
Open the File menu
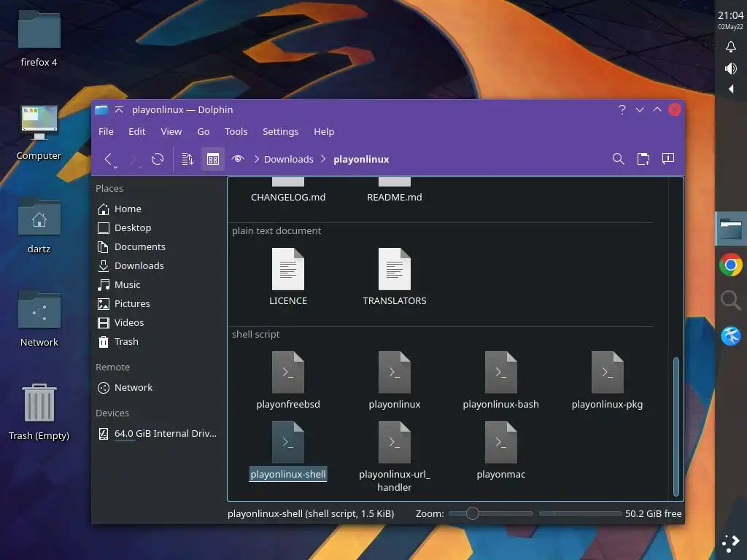coord(106,131)
